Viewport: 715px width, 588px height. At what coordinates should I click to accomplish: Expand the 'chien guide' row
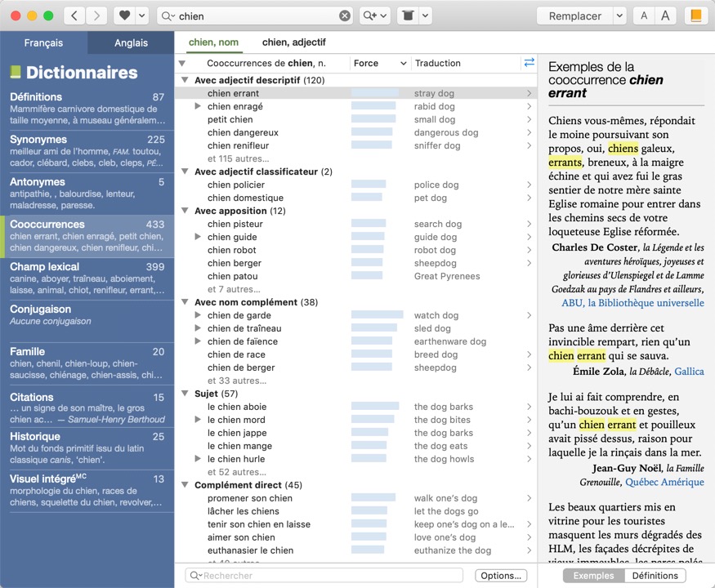[198, 237]
